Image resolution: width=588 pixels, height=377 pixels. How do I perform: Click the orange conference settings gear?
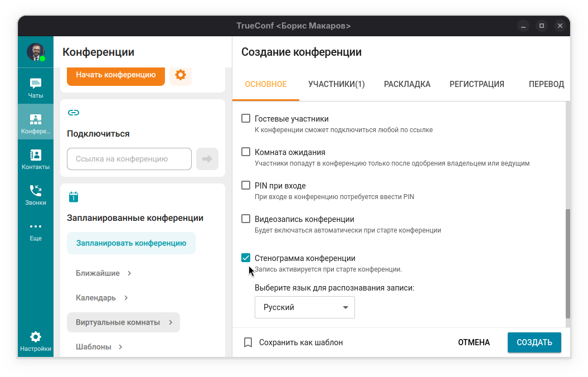tap(181, 75)
